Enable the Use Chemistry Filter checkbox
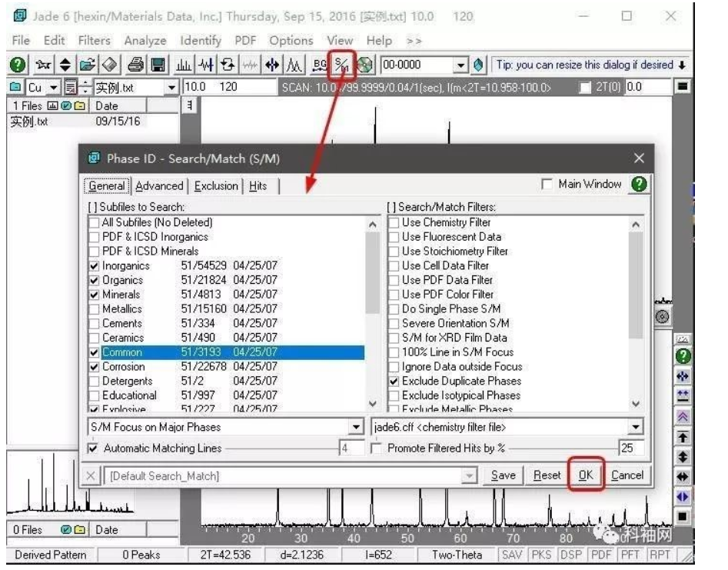 394,222
